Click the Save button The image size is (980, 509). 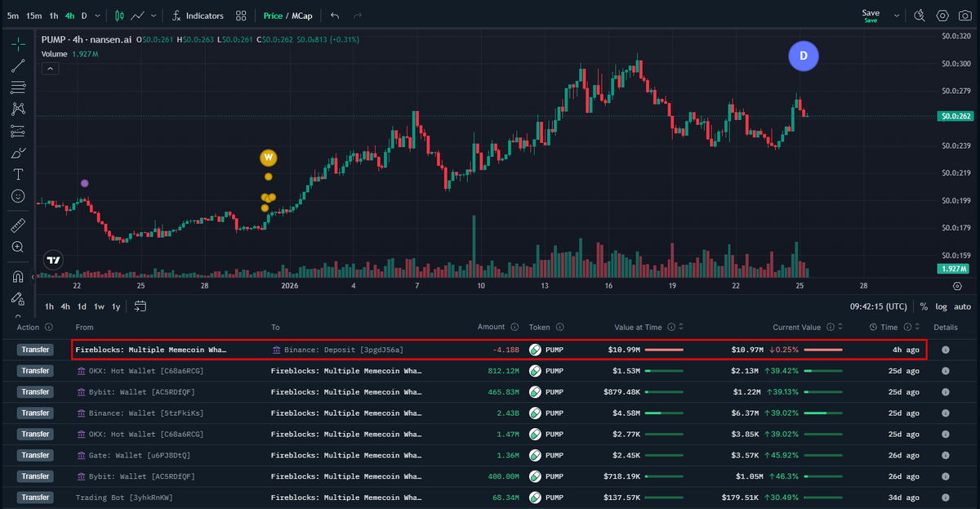pos(871,16)
